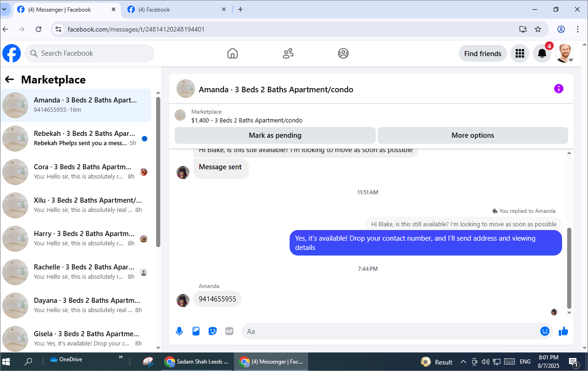The height and width of the screenshot is (371, 588).
Task: Open Amanda conversation in the list
Action: tap(76, 105)
